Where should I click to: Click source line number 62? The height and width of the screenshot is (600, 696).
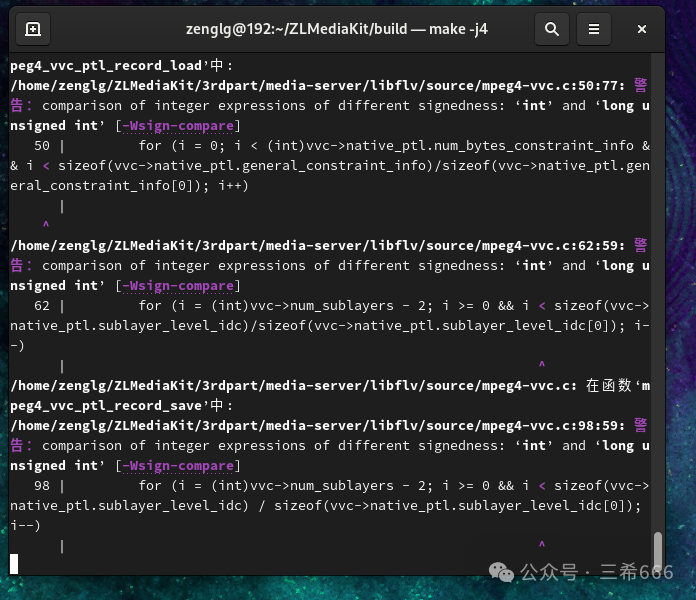pos(41,305)
